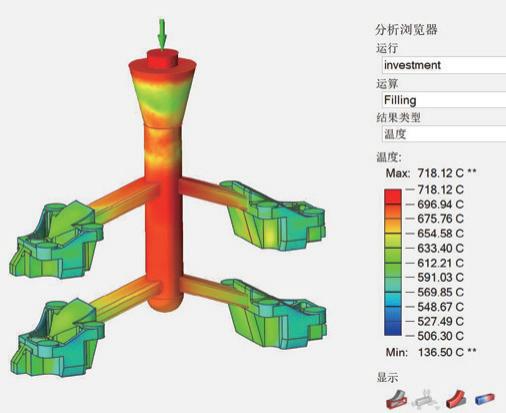506x413 pixels.
Task: Open the 运算 dropdown showing Filling
Action: 444,100
